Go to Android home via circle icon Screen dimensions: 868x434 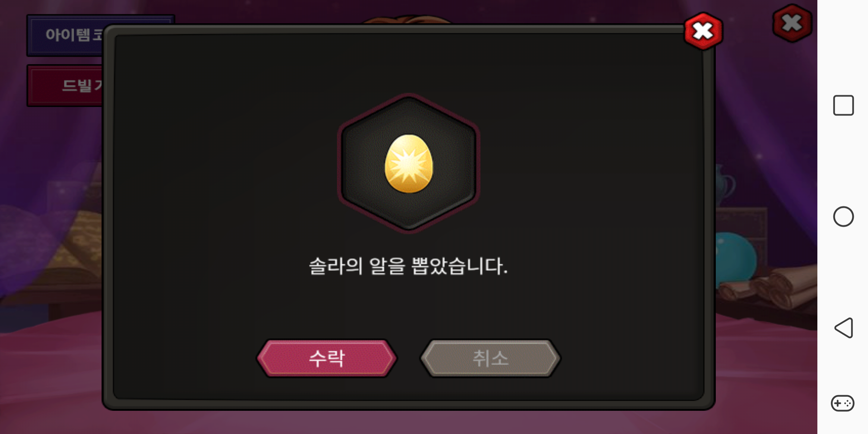point(843,216)
